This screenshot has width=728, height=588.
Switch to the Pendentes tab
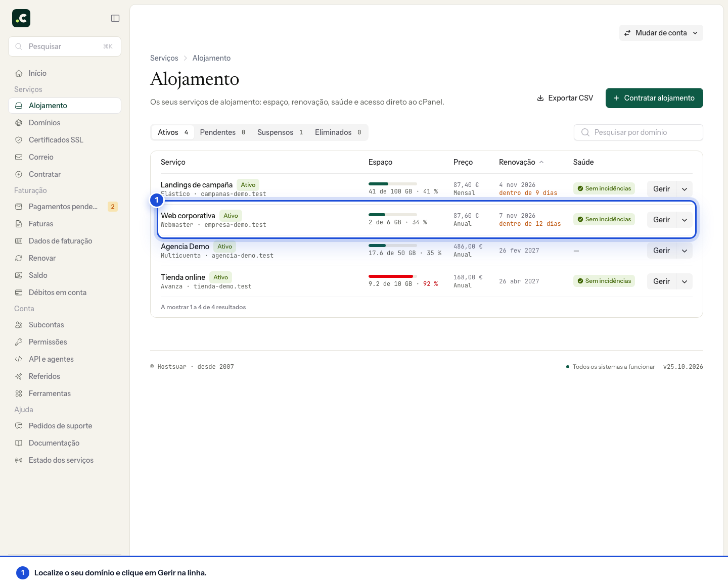(222, 132)
